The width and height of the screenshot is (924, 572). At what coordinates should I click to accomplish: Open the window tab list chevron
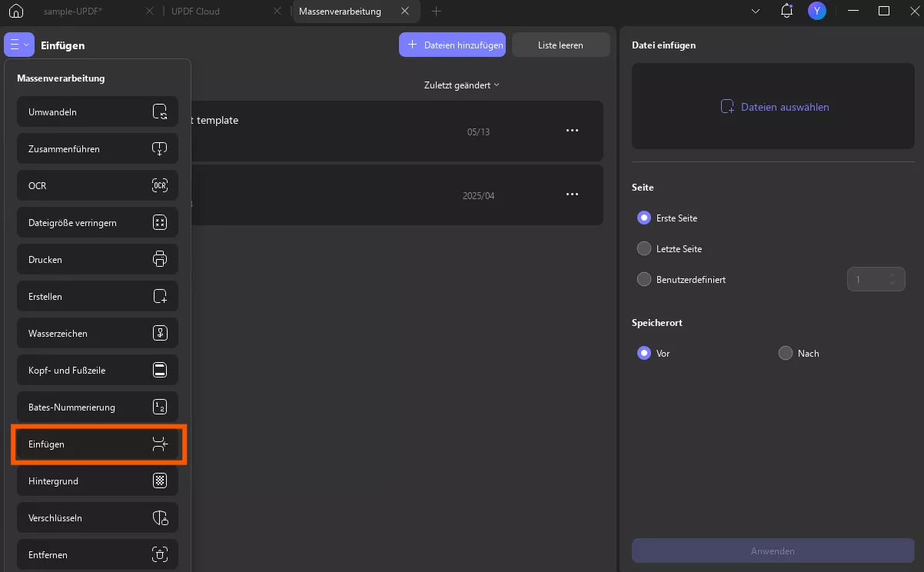pyautogui.click(x=756, y=12)
